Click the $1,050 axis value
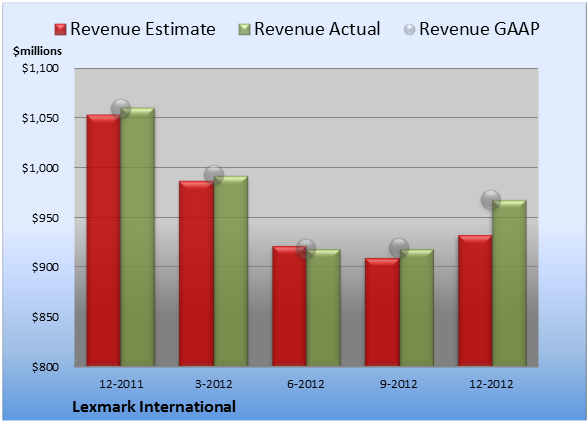588x422 pixels. coord(40,118)
